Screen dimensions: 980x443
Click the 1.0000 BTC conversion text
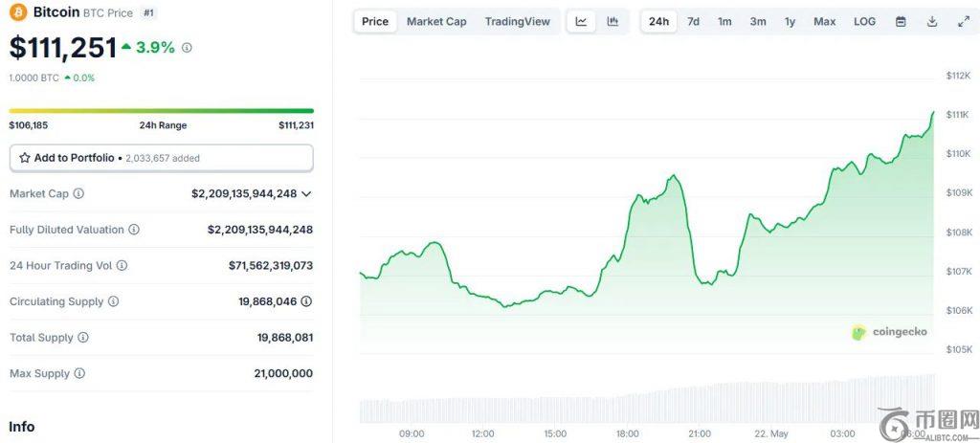click(x=33, y=78)
